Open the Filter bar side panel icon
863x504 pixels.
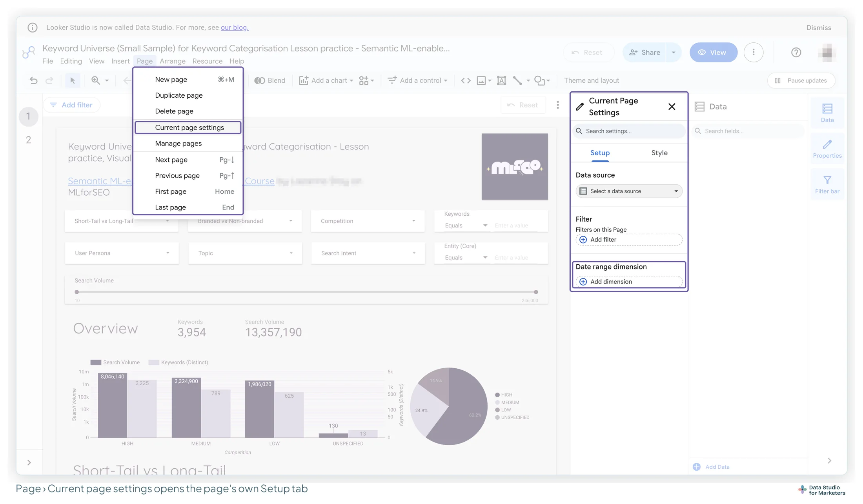tap(827, 185)
